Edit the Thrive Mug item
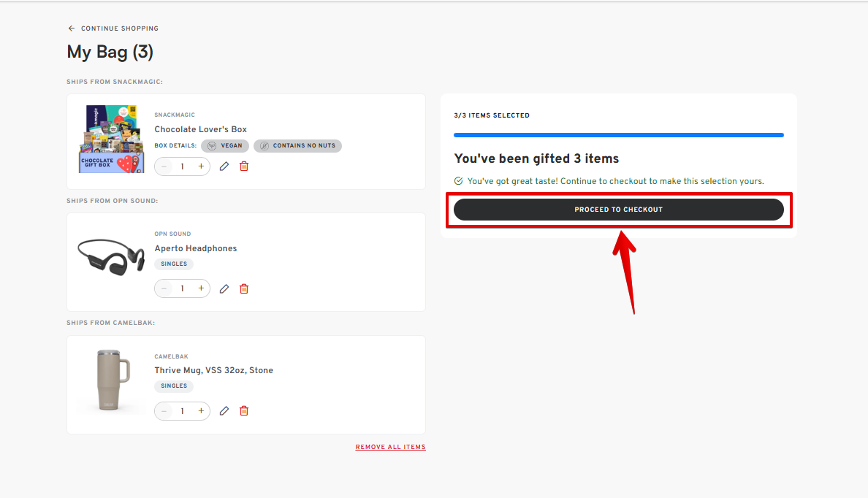The image size is (868, 498). click(x=224, y=411)
